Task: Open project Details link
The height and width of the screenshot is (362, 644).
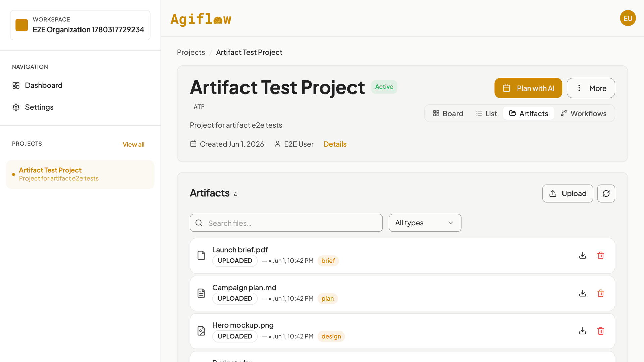Action: [x=335, y=144]
